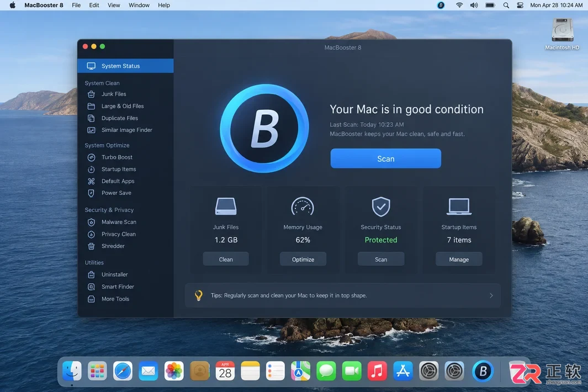The height and width of the screenshot is (392, 588).
Task: Open volume control in menu bar
Action: pyautogui.click(x=474, y=6)
